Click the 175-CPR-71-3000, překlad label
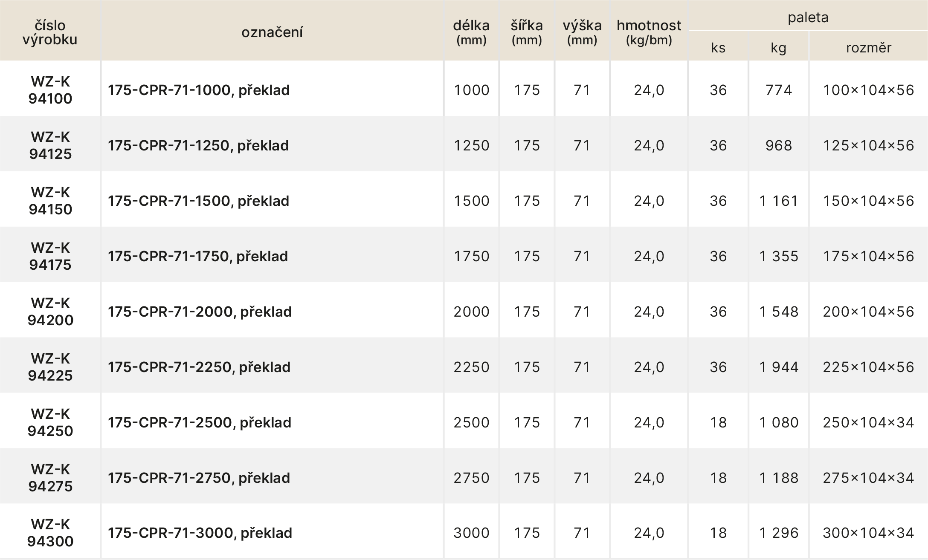 tap(200, 533)
